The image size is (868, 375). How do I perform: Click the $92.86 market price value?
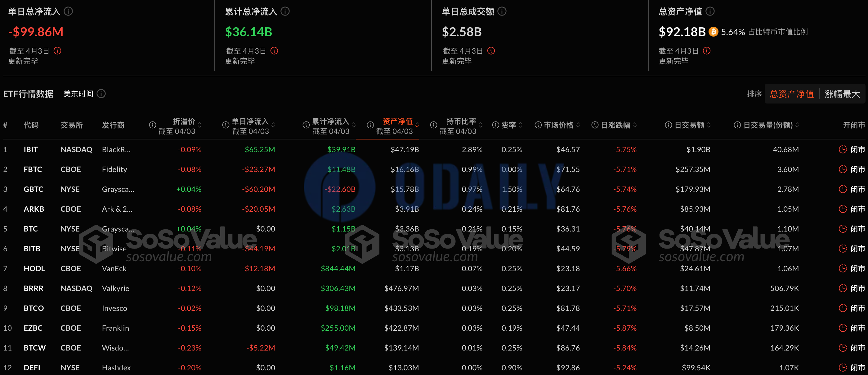tap(568, 368)
